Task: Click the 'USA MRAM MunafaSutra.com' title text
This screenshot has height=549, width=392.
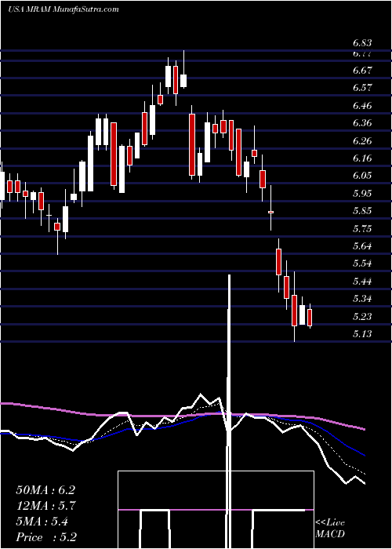Action: [x=63, y=9]
